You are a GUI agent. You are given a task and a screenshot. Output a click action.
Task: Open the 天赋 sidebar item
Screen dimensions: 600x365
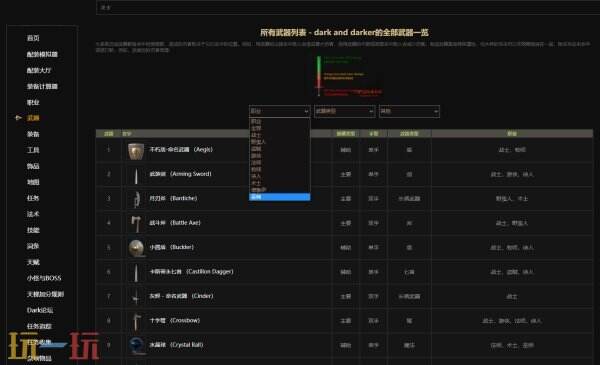(33, 262)
